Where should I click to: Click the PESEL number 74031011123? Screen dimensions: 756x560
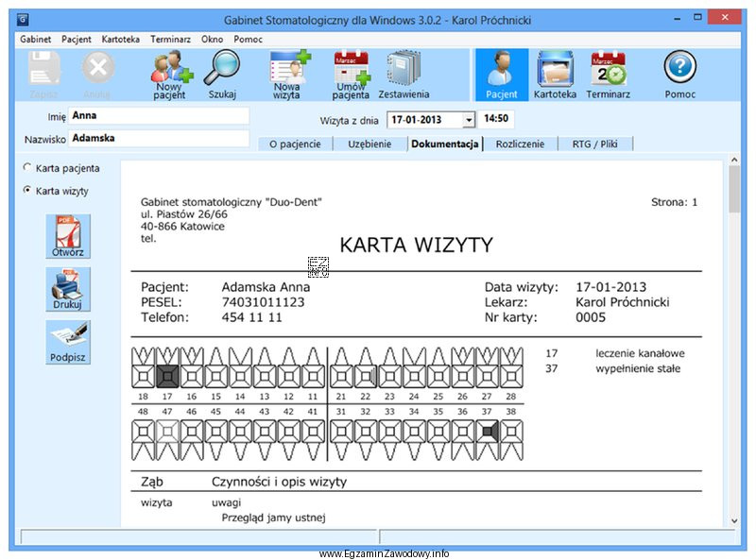[263, 302]
